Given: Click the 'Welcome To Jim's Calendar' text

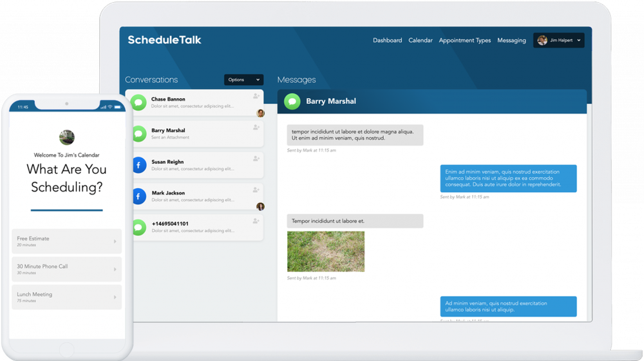Looking at the screenshot, I should (66, 155).
